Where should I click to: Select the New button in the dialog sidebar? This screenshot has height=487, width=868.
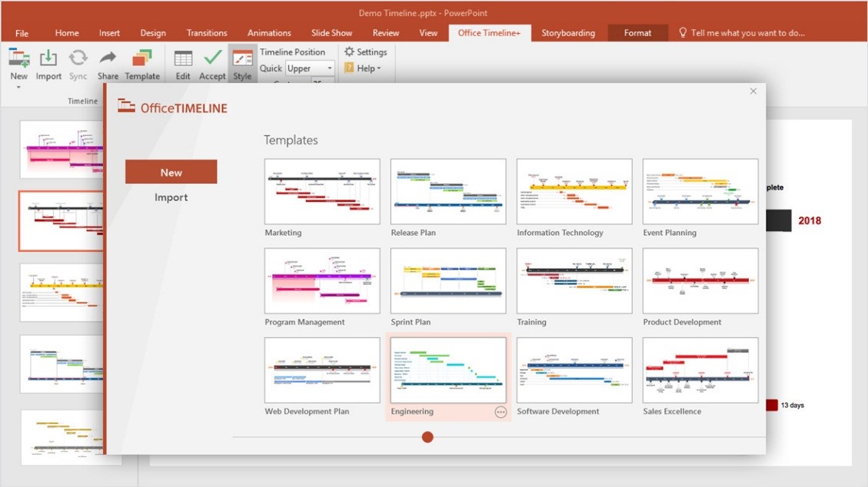point(171,172)
